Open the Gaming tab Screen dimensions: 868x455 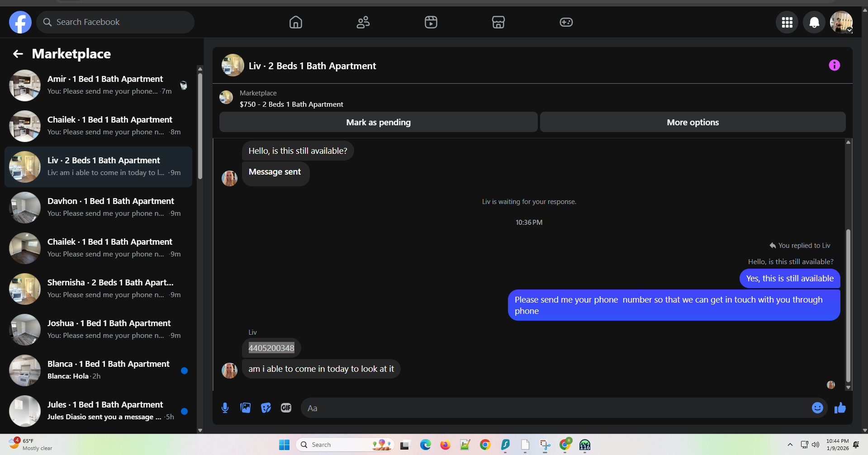tap(566, 22)
